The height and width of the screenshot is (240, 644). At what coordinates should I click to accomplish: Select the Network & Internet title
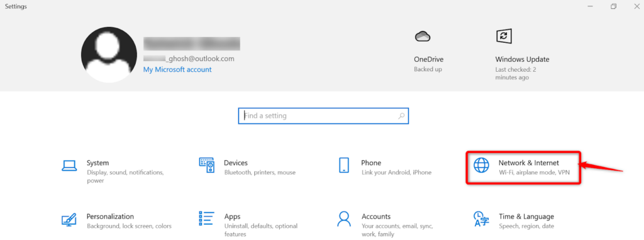click(x=528, y=163)
